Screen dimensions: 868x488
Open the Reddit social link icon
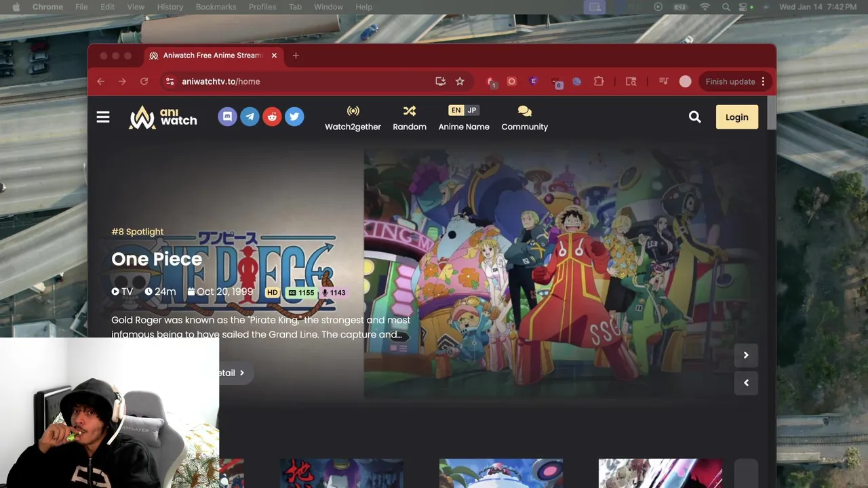(x=272, y=117)
